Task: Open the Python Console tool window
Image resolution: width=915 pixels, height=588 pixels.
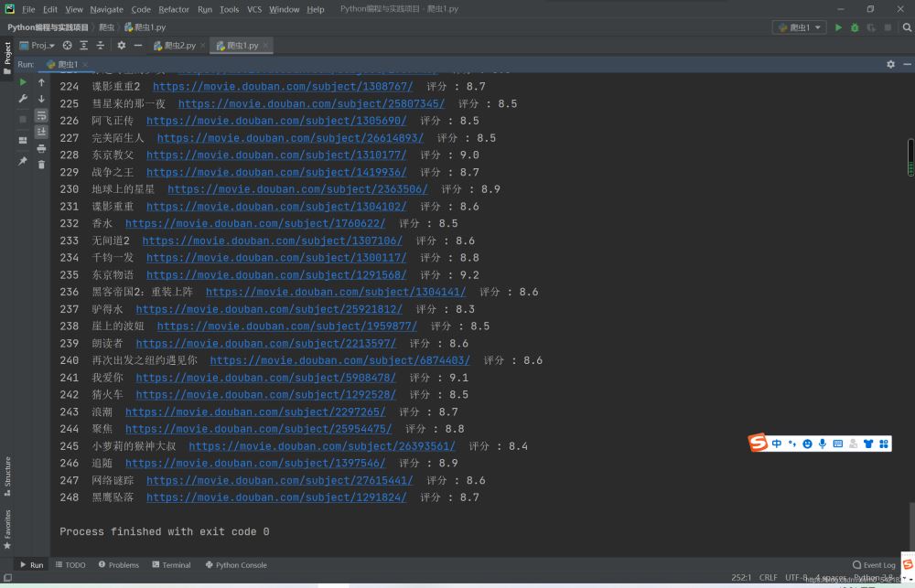Action: [x=236, y=564]
